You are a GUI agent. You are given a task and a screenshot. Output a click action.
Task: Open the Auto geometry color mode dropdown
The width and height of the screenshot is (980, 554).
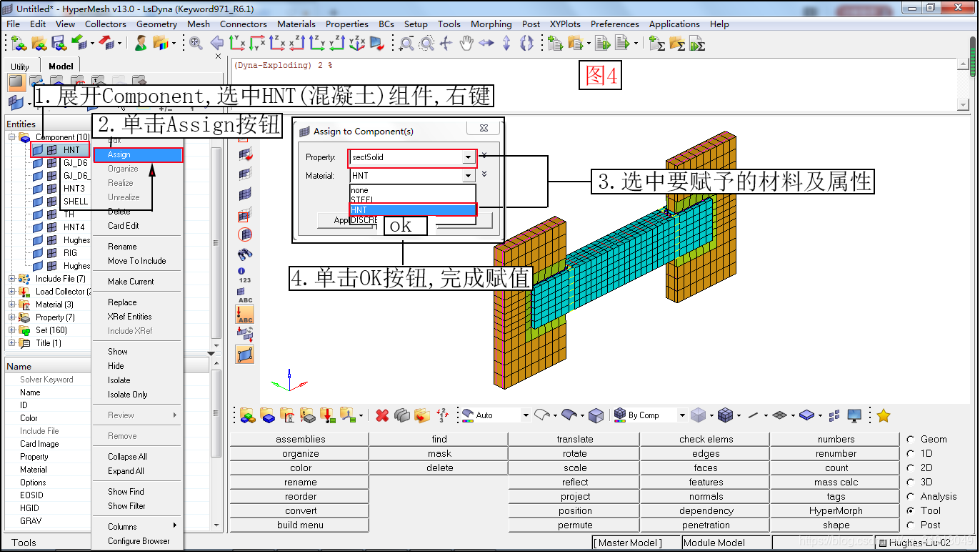coord(526,415)
